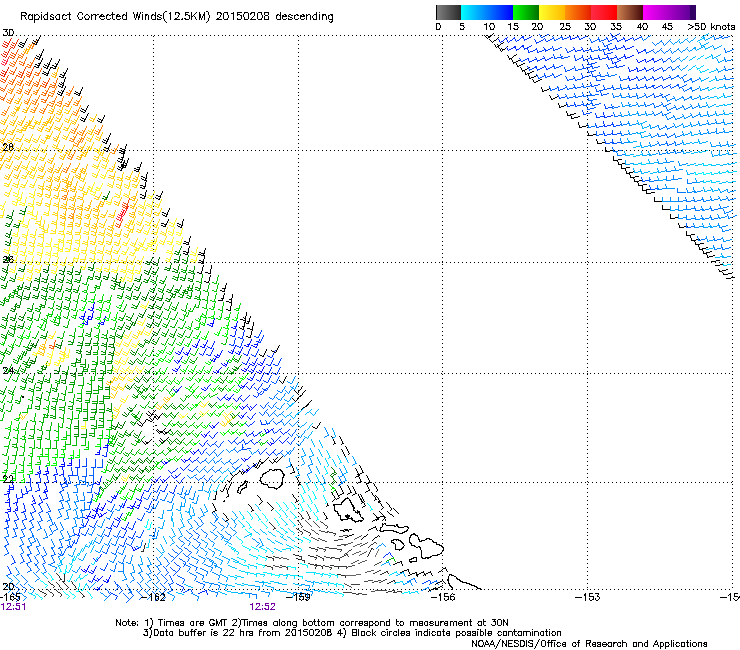Click the NOAA/NESDIS credit text

(589, 644)
